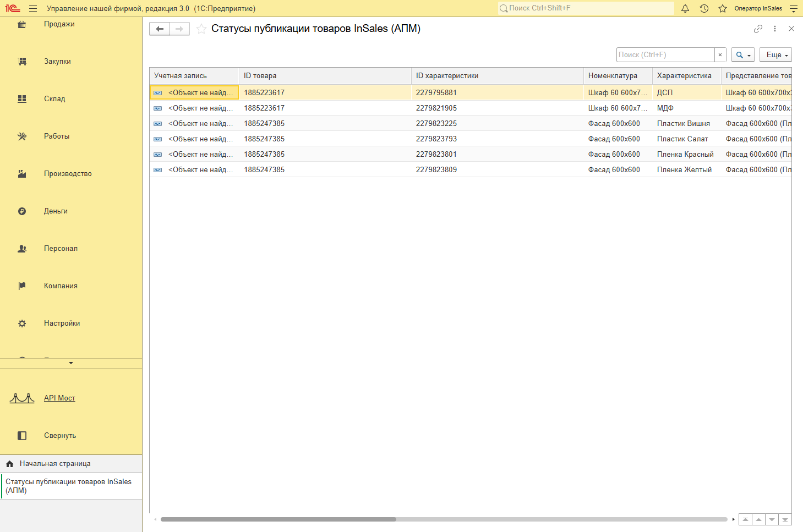Open Деньги section coin icon

coord(22,211)
